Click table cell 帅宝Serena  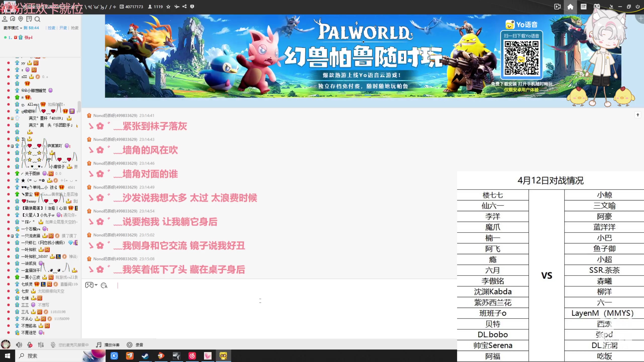coord(493,345)
